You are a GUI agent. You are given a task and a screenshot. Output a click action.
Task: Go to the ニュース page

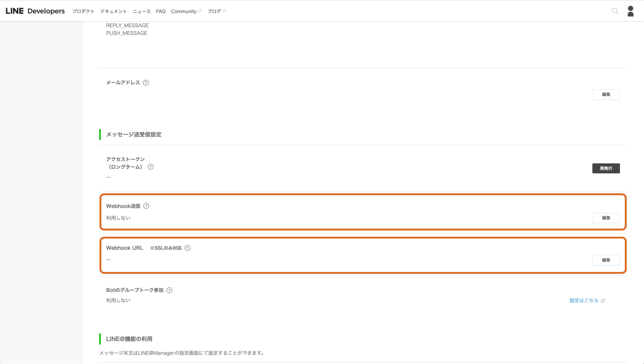pyautogui.click(x=142, y=12)
